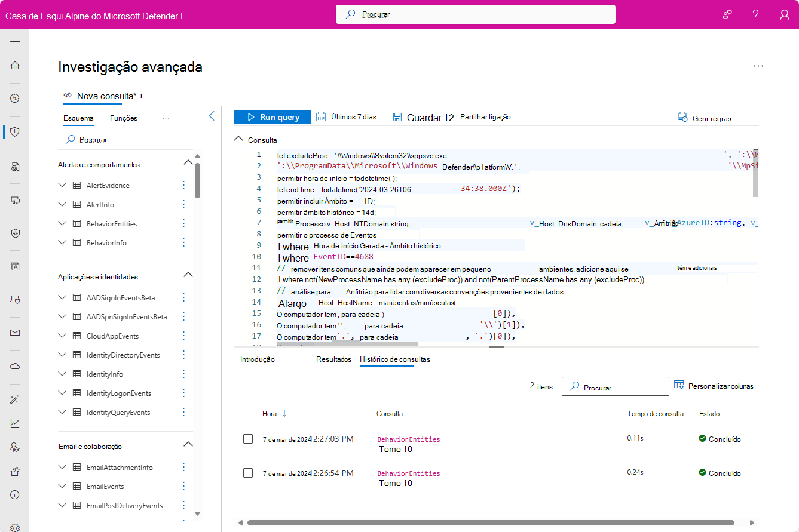799x532 pixels.
Task: Click the Personalizar colunas icon
Action: (679, 385)
